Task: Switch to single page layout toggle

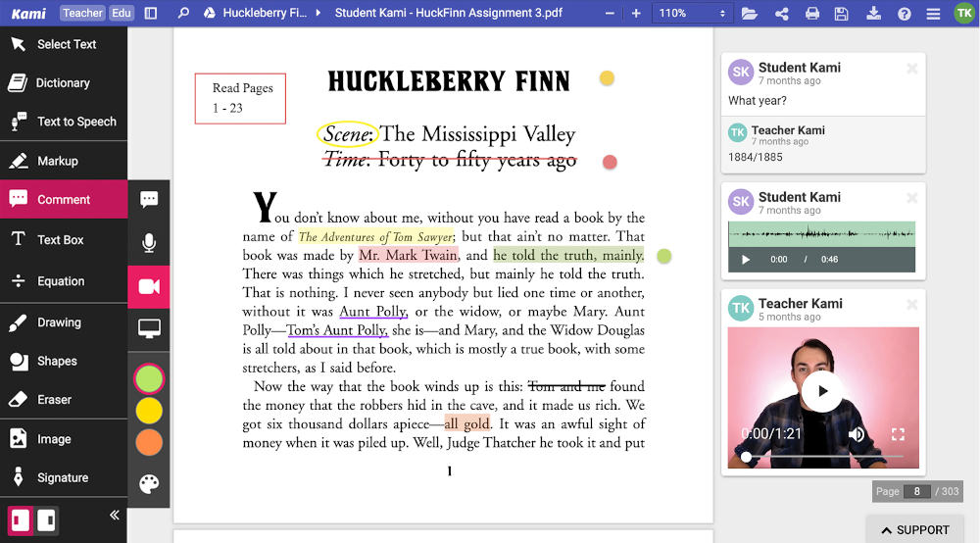Action: pyautogui.click(x=20, y=519)
